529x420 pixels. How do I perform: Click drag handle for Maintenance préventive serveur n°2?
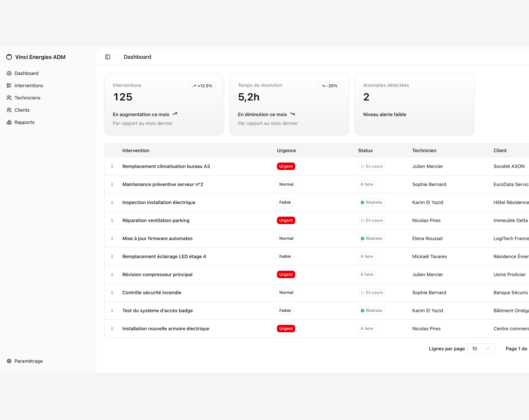click(x=112, y=184)
